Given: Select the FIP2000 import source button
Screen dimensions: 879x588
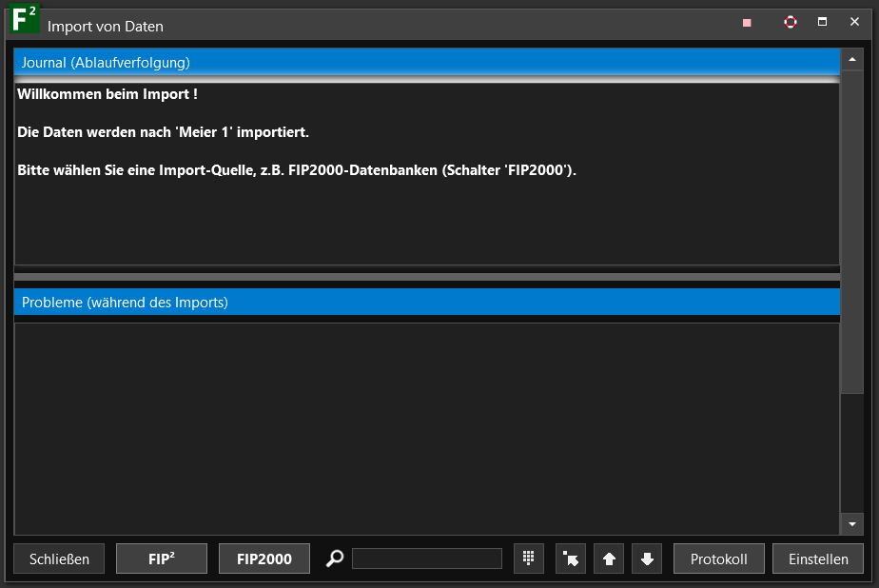Looking at the screenshot, I should [264, 559].
